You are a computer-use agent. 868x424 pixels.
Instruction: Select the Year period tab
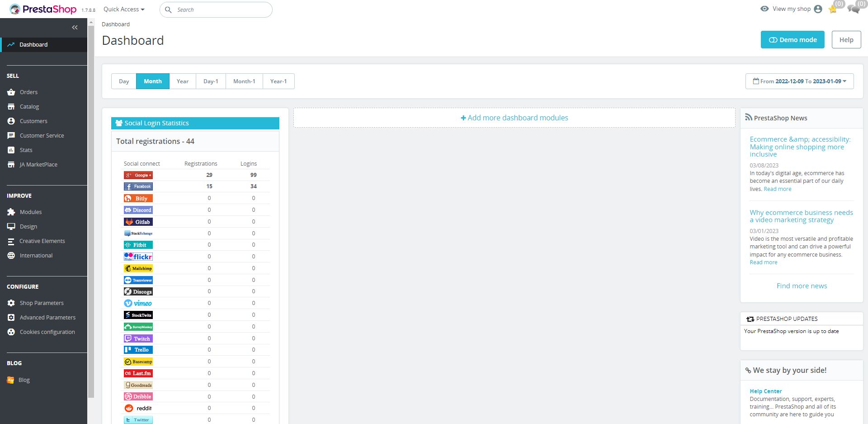pos(183,81)
